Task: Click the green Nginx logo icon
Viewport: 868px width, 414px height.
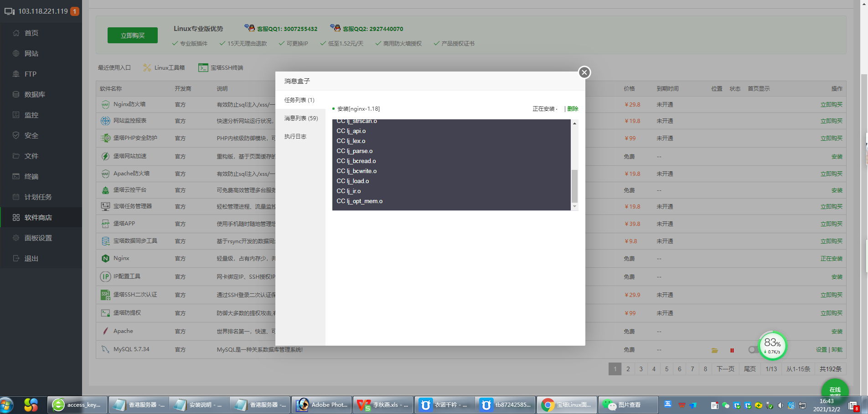Action: point(105,258)
